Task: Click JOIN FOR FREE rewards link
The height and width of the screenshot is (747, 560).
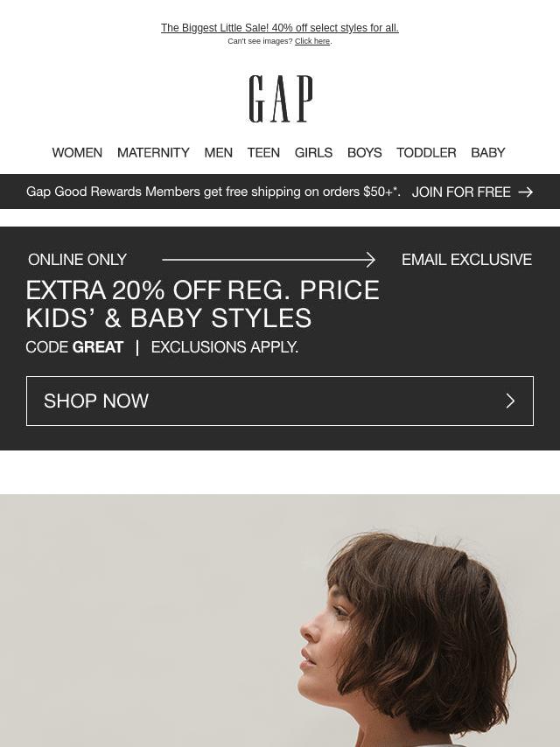Action: [x=461, y=192]
